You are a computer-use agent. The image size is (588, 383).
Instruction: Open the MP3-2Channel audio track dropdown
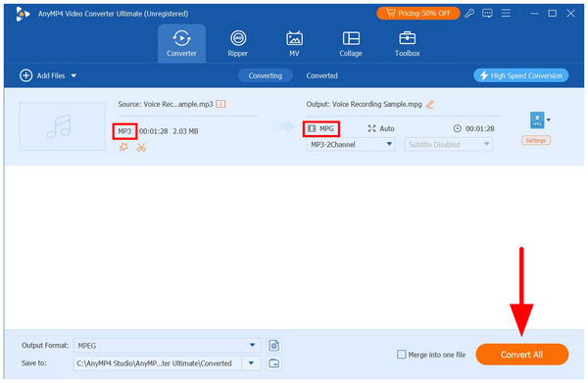point(351,144)
